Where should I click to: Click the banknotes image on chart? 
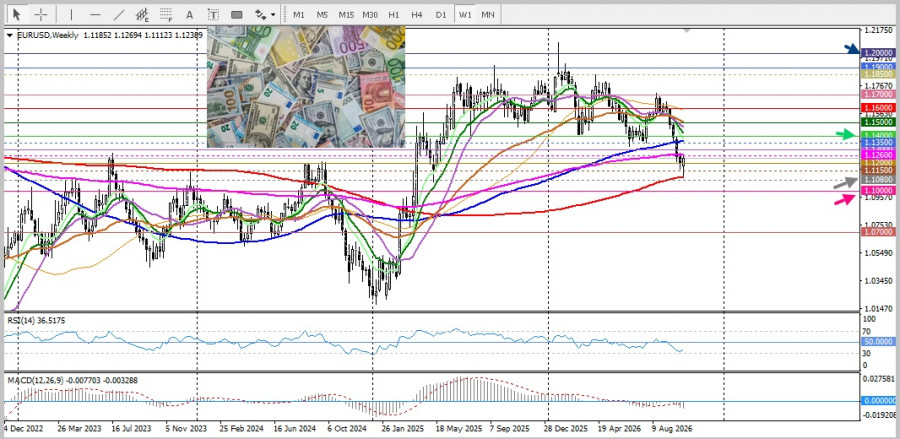click(x=306, y=87)
